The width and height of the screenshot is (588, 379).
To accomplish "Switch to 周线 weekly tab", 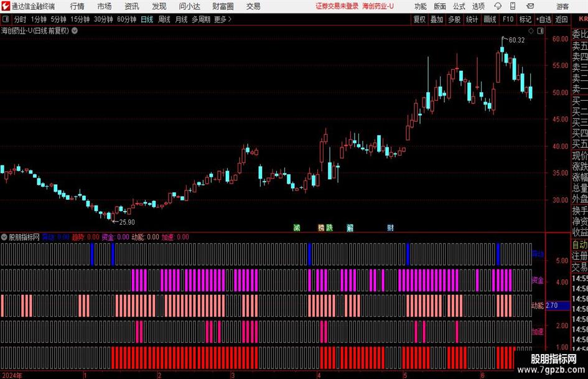I will point(164,19).
